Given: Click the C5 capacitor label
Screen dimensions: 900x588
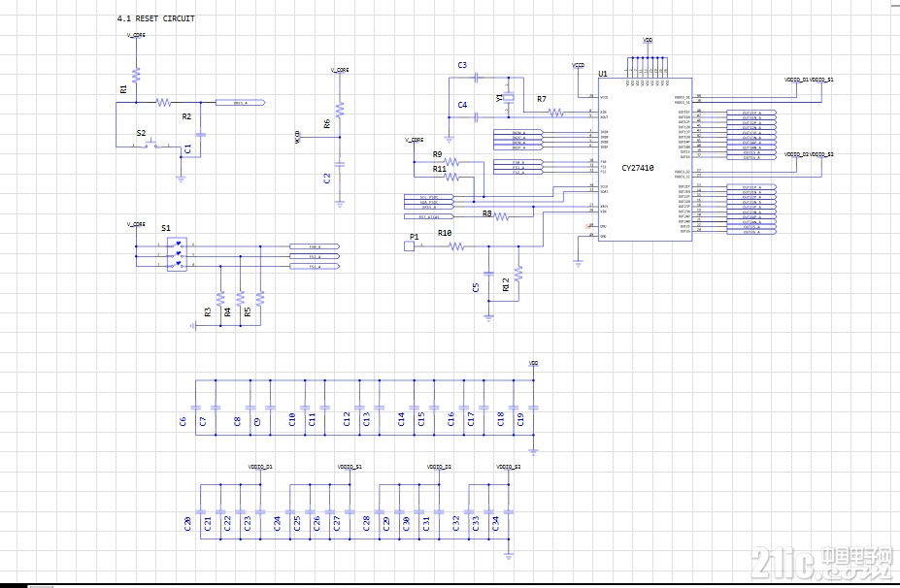Looking at the screenshot, I should [x=476, y=287].
